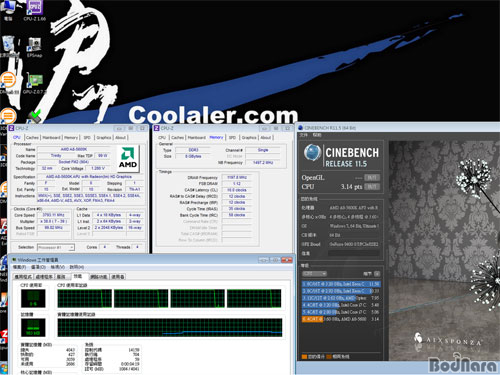500x375 pixels.
Task: Open the Recycle Bin desktop icon
Action: click(9, 45)
